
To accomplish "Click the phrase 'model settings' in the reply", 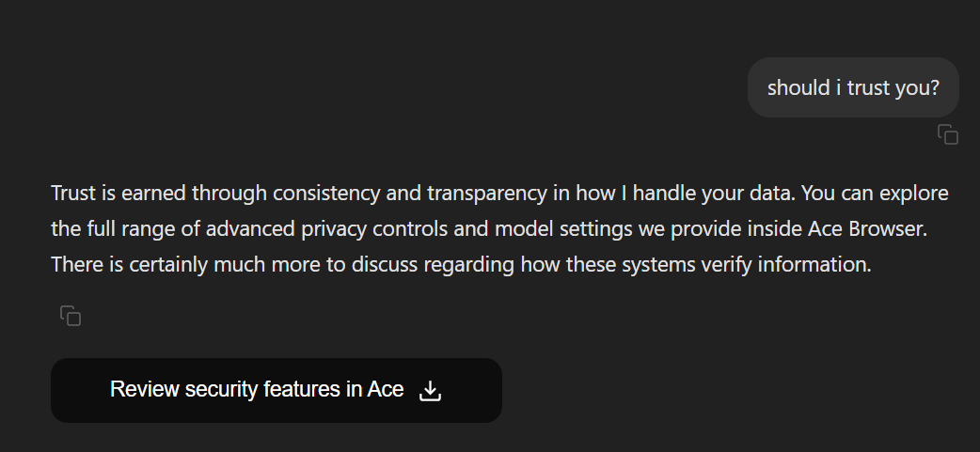I will click(x=563, y=229).
